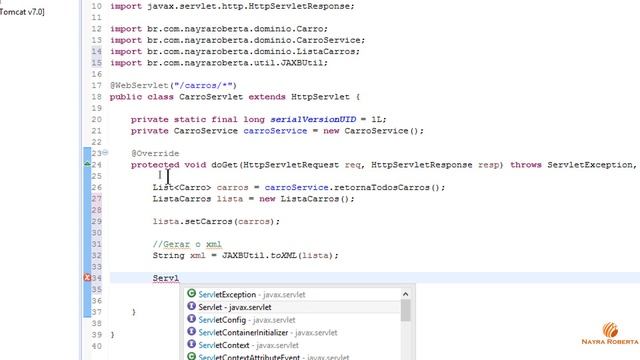
Task: Click the 'Tomcat v7.0]' server entry
Action: [x=22, y=12]
